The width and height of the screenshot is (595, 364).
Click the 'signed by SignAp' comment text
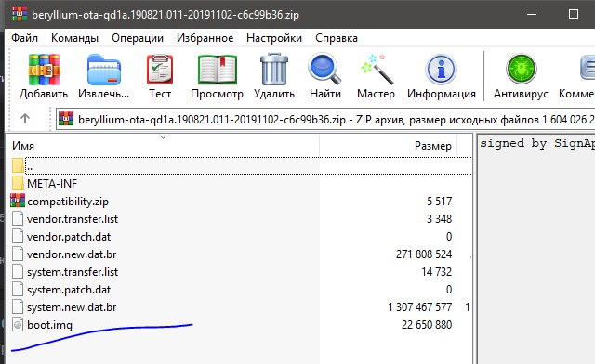[537, 143]
